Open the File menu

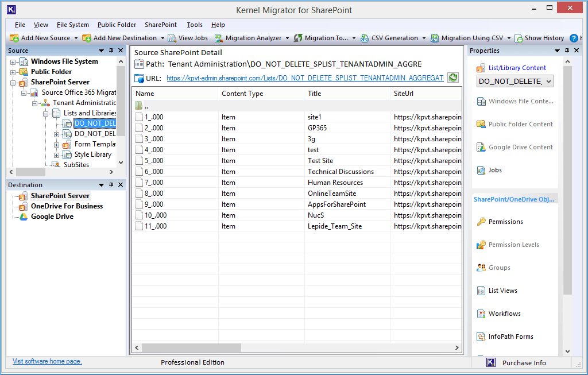(x=20, y=25)
